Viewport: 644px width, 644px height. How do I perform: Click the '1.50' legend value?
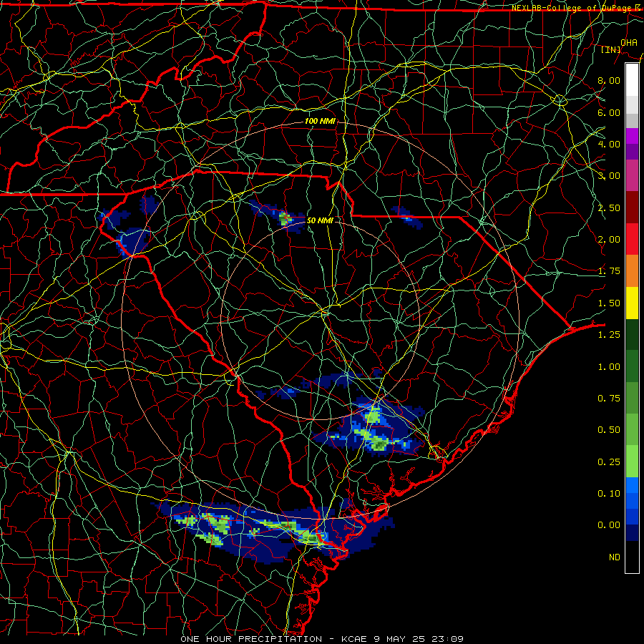pos(609,303)
